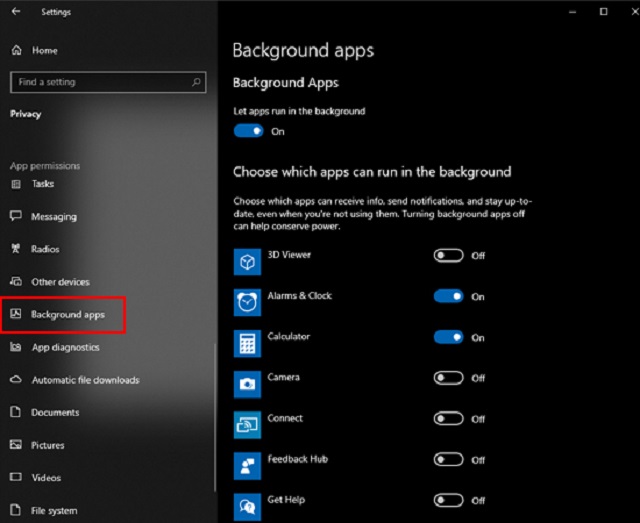The image size is (640, 523).
Task: Click the App diagnostics icon
Action: [x=16, y=347]
